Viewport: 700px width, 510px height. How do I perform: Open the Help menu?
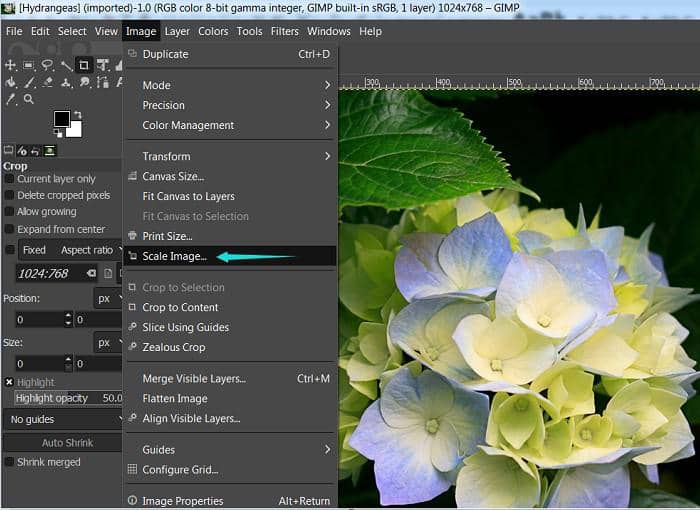[370, 31]
